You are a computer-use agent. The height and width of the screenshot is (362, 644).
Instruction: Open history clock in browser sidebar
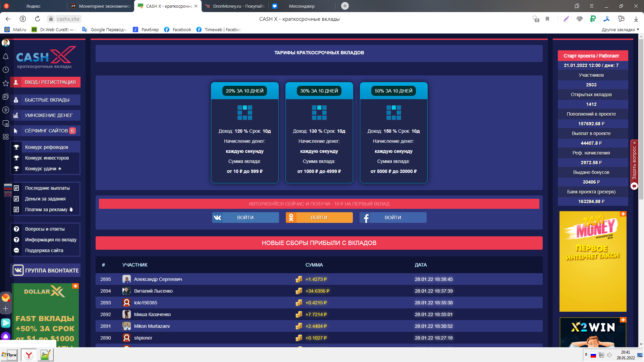click(6, 70)
